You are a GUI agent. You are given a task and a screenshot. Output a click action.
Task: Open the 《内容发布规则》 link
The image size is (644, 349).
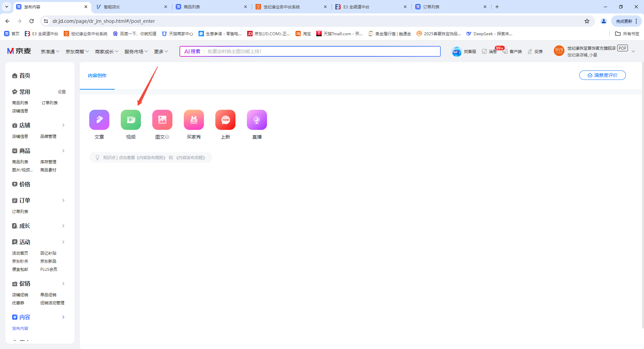151,157
